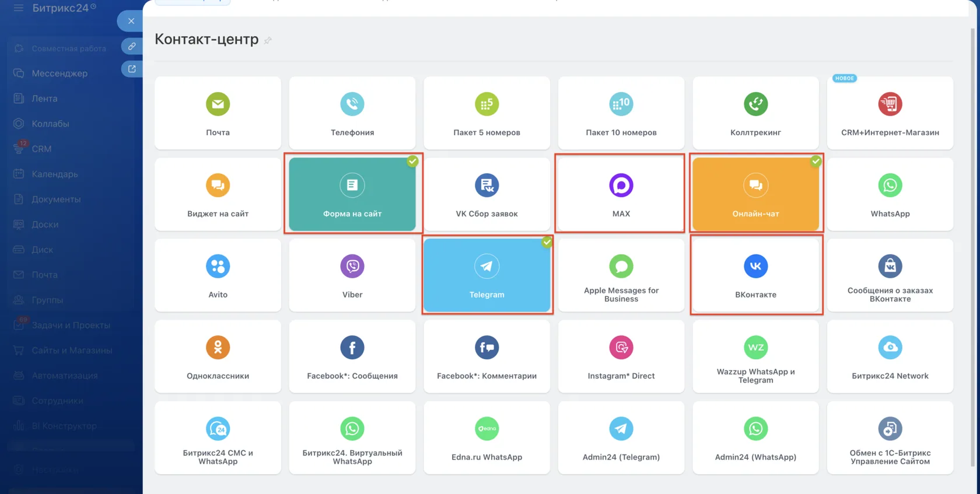Open Задачи и Проекты in sidebar
980x494 pixels.
pos(71,325)
